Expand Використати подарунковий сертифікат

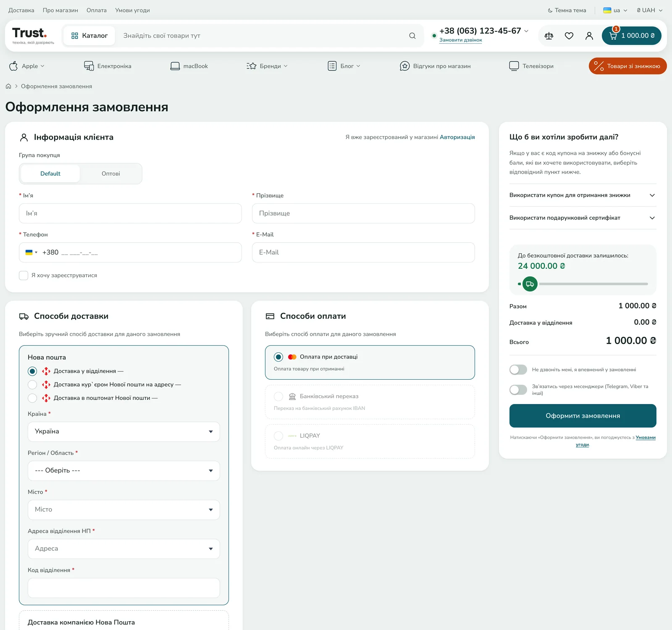(583, 218)
